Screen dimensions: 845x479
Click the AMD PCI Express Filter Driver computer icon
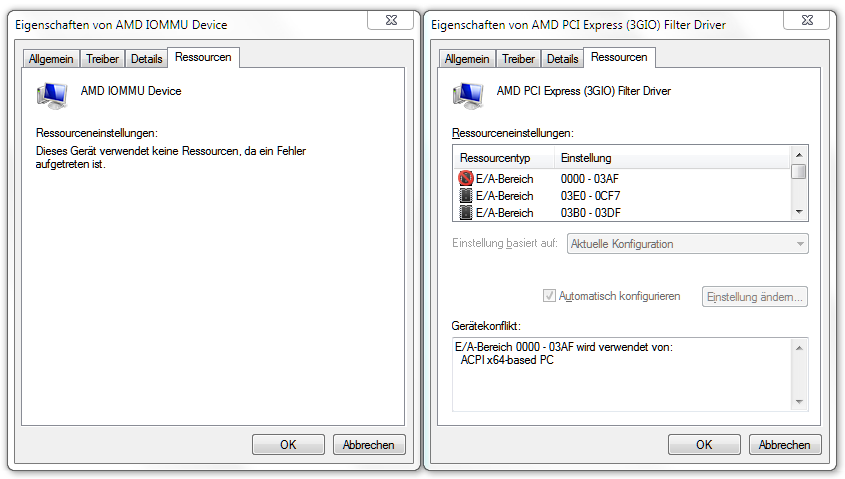[468, 96]
